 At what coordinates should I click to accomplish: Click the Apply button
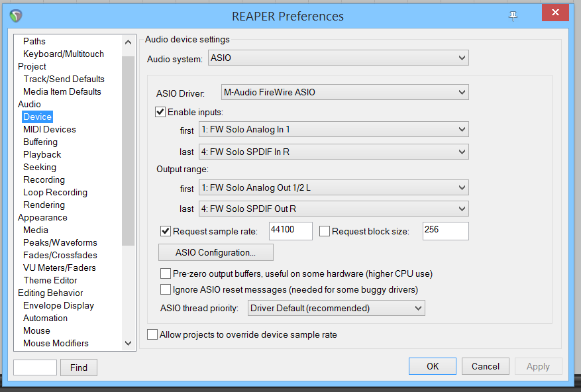point(538,366)
